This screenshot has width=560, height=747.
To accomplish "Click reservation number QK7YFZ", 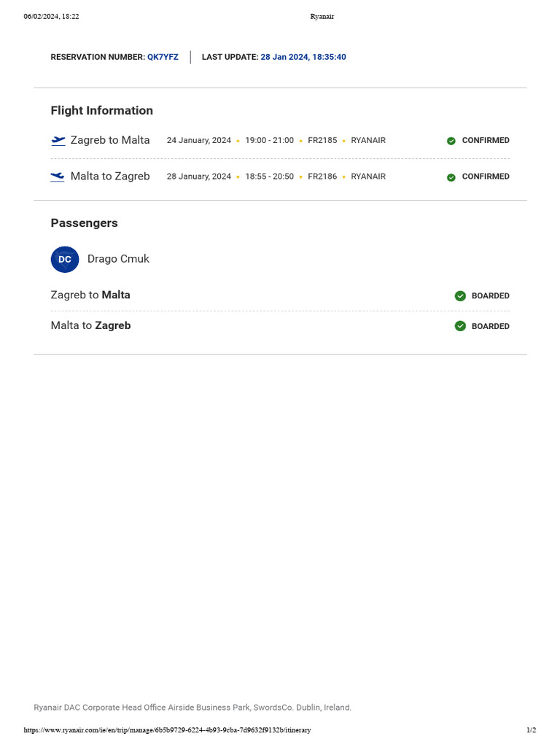I will coord(163,57).
